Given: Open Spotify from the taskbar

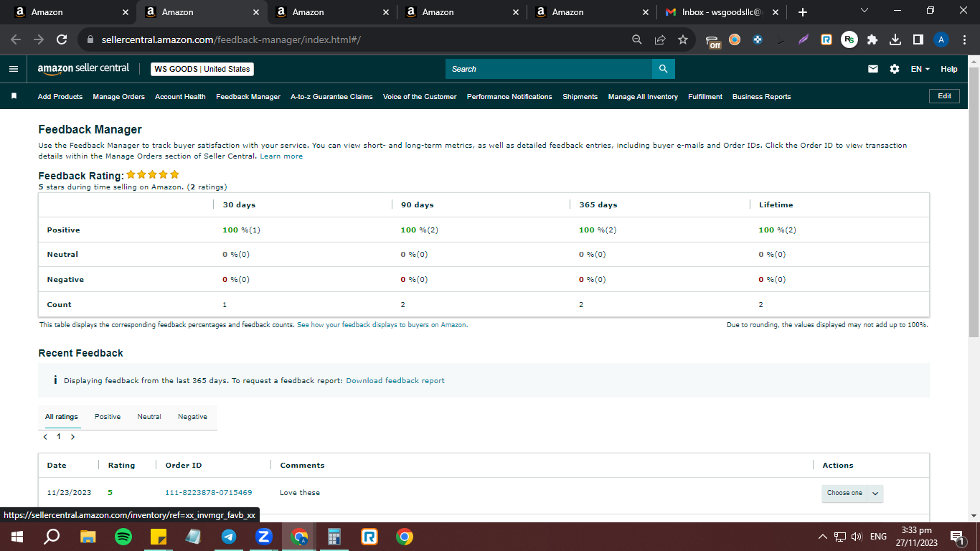Looking at the screenshot, I should [x=123, y=537].
